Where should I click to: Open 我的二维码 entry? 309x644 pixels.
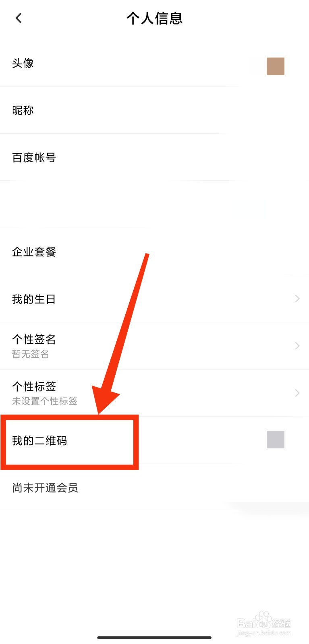tap(154, 440)
